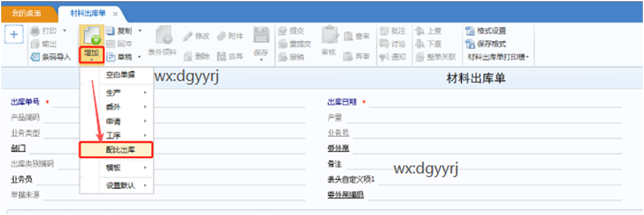Viewport: 644px width, 215px height.
Task: Click the 业务号 underlined label
Action: (x=338, y=133)
